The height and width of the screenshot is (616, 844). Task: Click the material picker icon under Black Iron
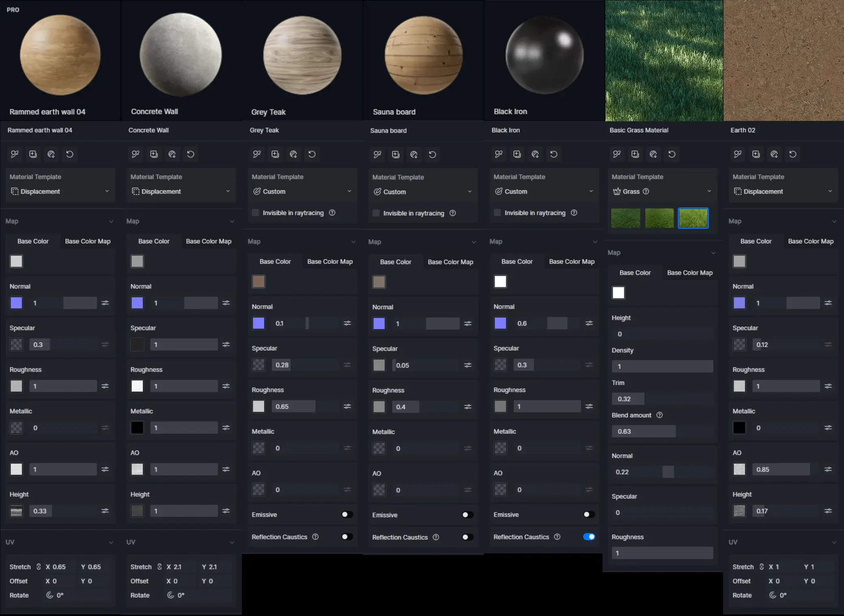[x=499, y=154]
